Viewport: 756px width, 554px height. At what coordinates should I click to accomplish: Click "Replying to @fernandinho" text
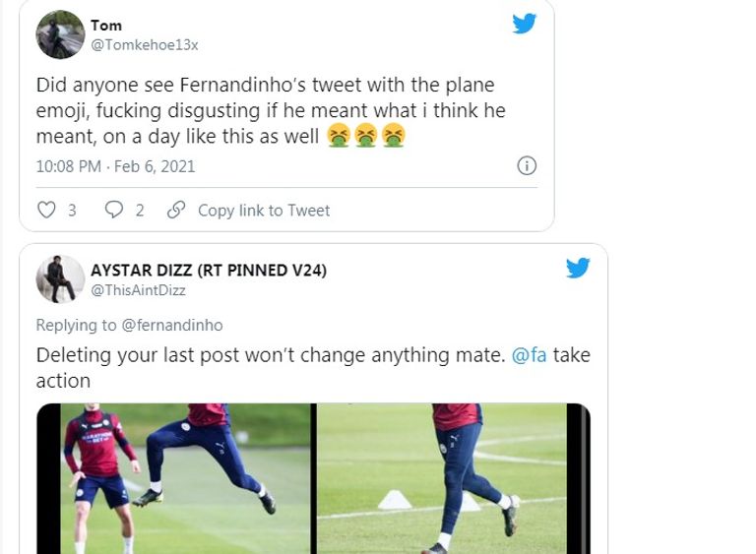tap(129, 325)
